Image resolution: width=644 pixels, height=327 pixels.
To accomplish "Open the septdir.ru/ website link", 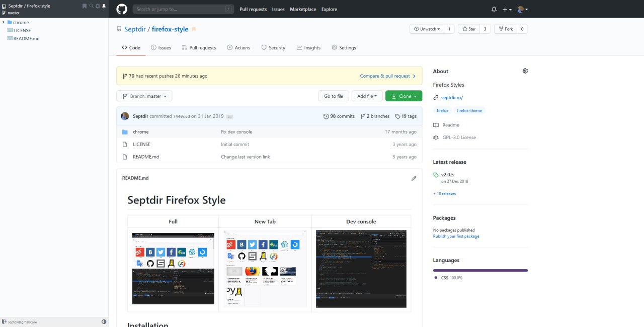I will (x=452, y=98).
